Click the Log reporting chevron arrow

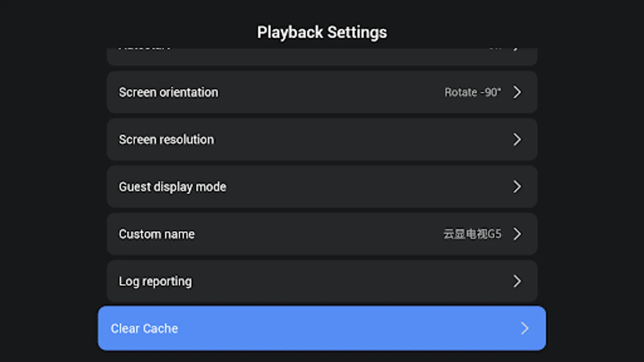[x=517, y=281]
